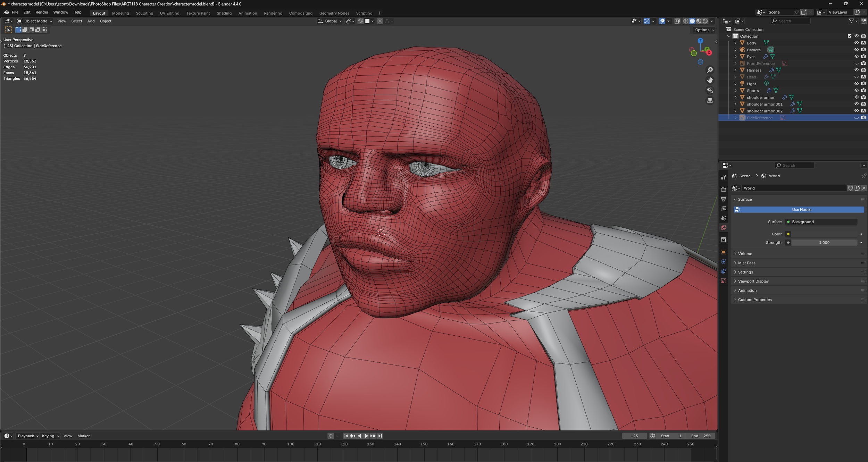Switch perspective/orthographic grid gizmo icon

710,100
